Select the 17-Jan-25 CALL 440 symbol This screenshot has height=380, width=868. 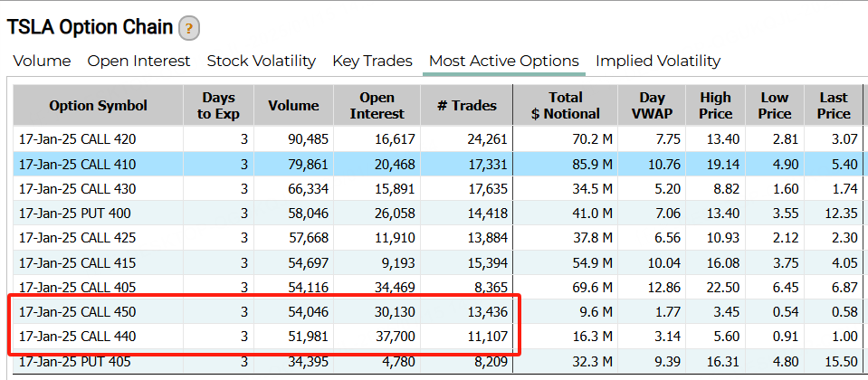point(78,337)
